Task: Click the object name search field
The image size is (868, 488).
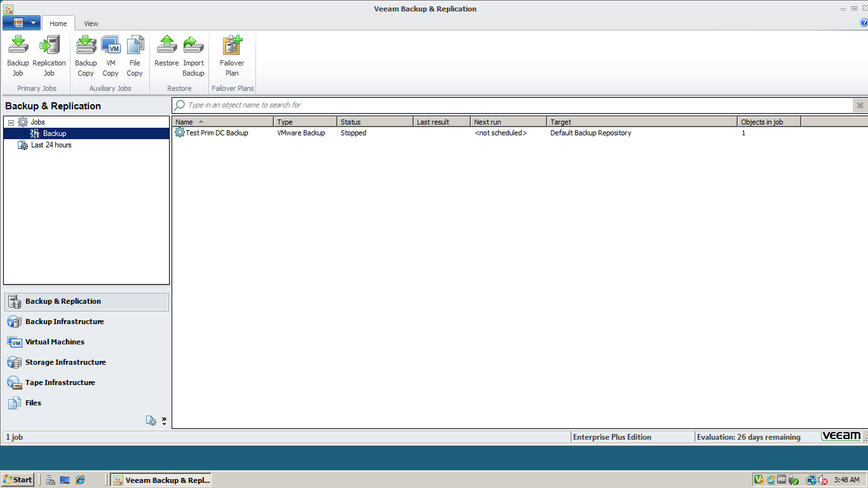Action: (512, 105)
